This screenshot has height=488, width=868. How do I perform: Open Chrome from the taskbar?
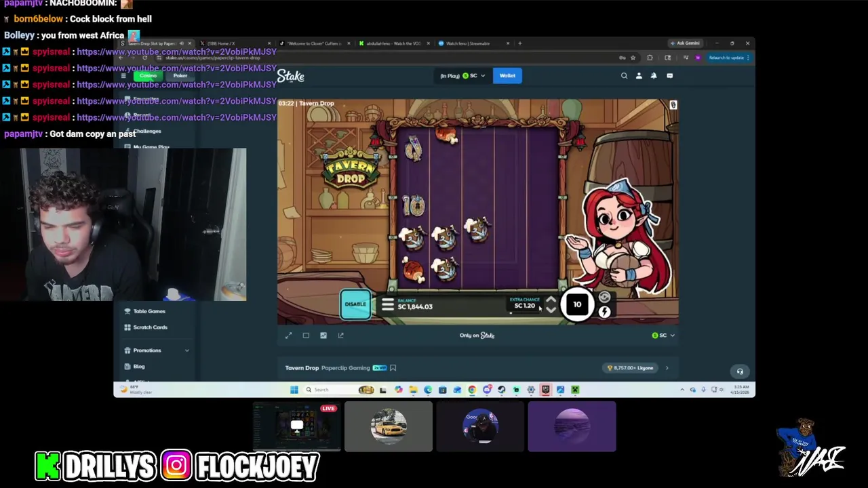472,390
